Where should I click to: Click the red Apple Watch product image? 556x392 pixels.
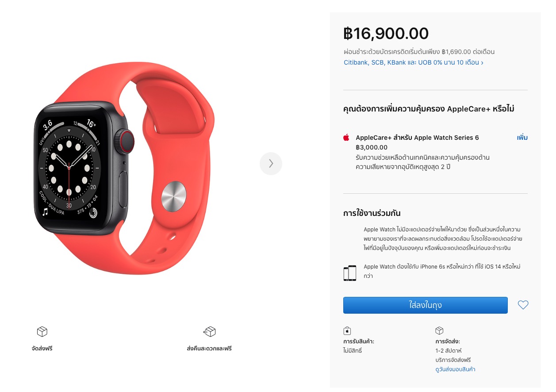pos(125,168)
